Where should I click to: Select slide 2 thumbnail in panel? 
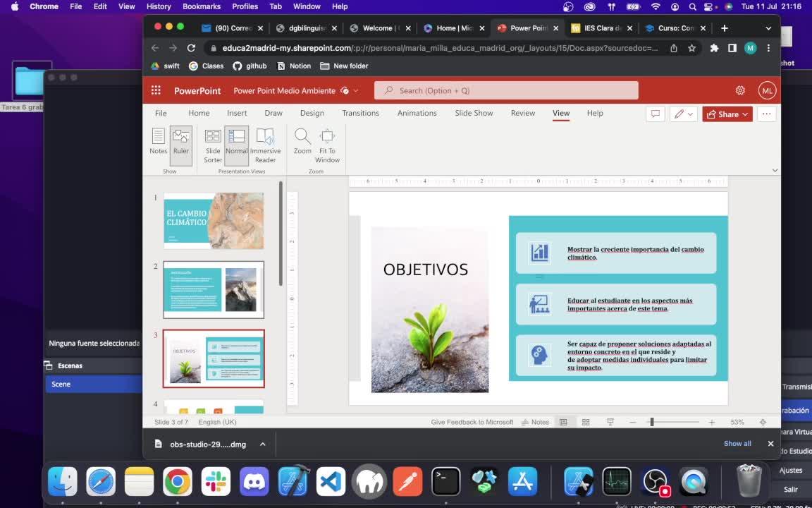tap(214, 289)
